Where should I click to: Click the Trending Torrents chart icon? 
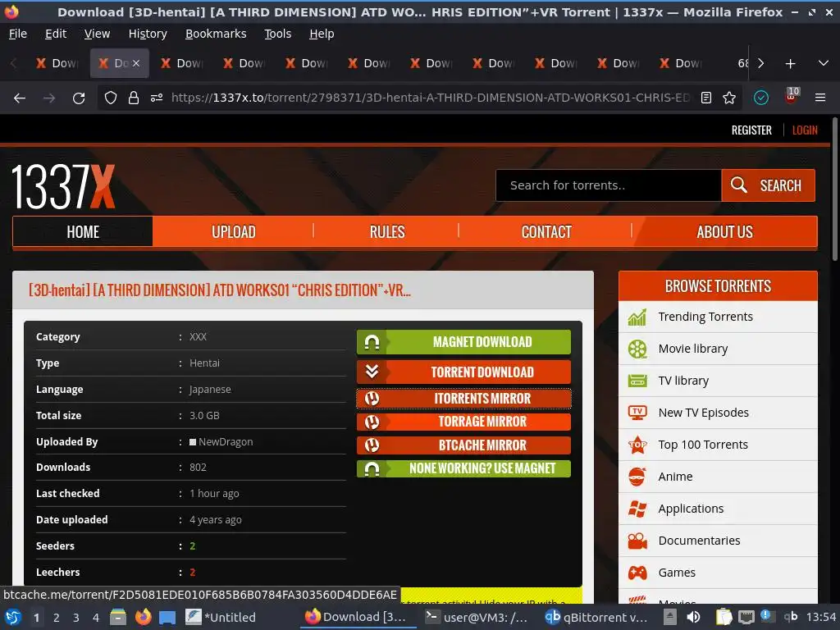pyautogui.click(x=637, y=317)
